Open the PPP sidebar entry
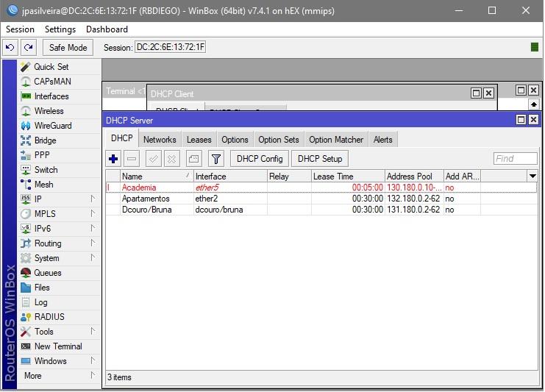Viewport: 545px width, 392px height. [59, 155]
